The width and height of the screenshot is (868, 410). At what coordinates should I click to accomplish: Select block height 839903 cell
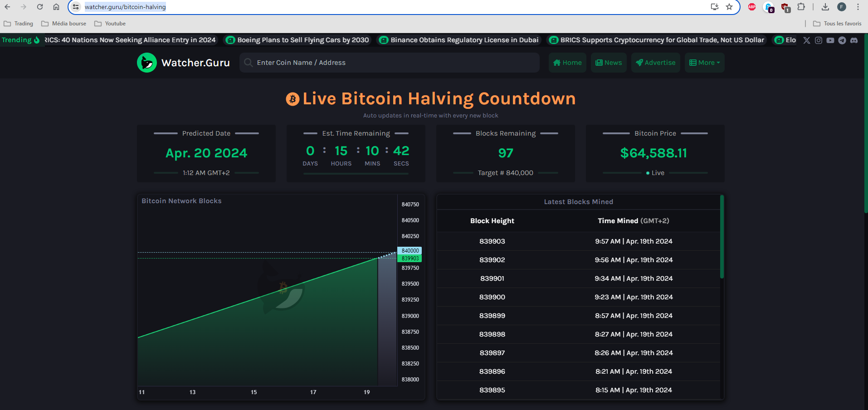point(492,241)
